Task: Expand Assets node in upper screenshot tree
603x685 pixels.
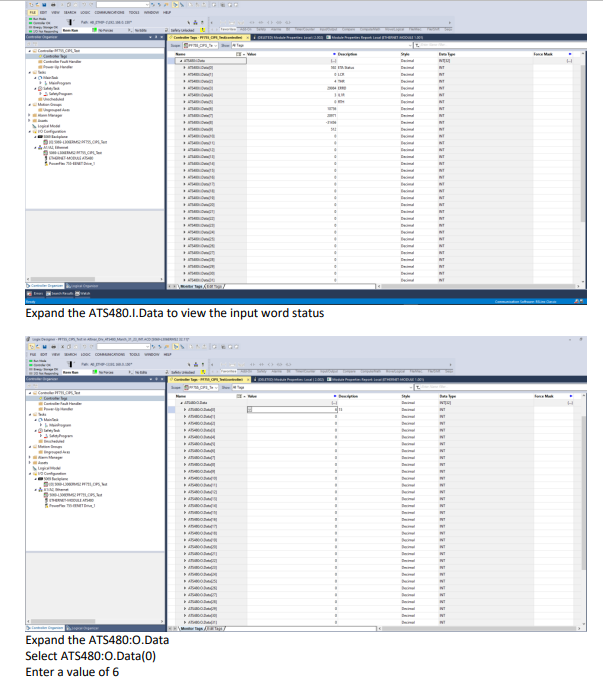Action: (x=30, y=121)
